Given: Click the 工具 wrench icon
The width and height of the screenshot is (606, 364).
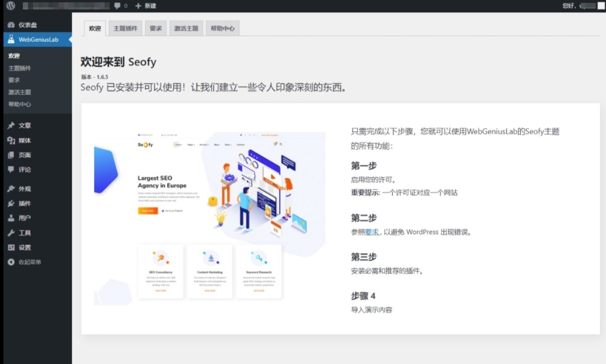Looking at the screenshot, I should [x=11, y=233].
